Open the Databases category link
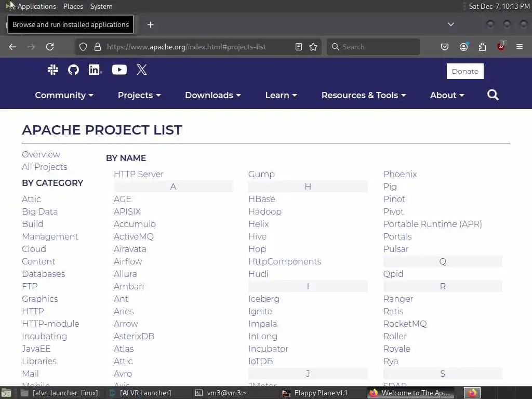The height and width of the screenshot is (399, 532). point(44,274)
